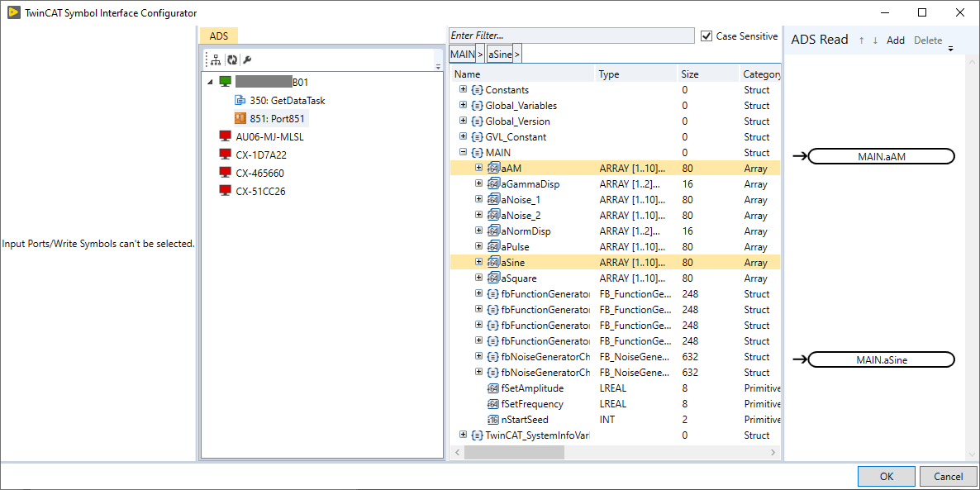This screenshot has height=490, width=980.
Task: Click the Cancel button
Action: (948, 476)
